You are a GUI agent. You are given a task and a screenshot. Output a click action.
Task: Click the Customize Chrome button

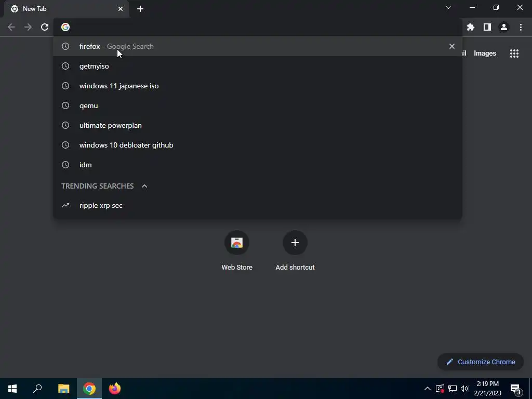coord(481,362)
